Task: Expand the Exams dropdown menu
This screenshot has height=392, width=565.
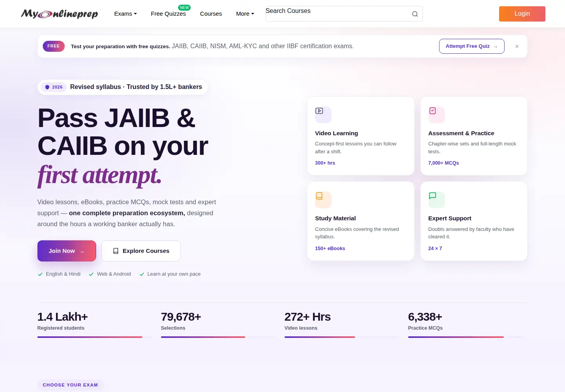Action: pos(126,14)
